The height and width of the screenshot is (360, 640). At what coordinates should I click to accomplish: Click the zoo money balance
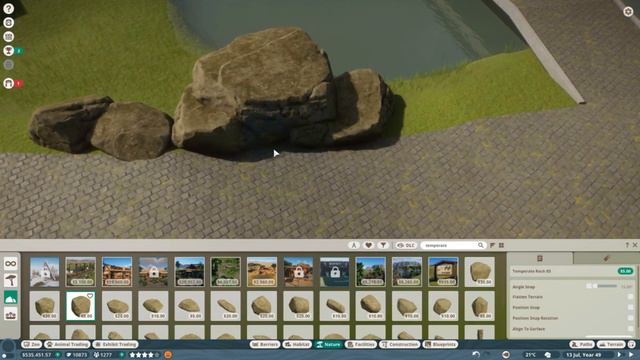point(37,355)
